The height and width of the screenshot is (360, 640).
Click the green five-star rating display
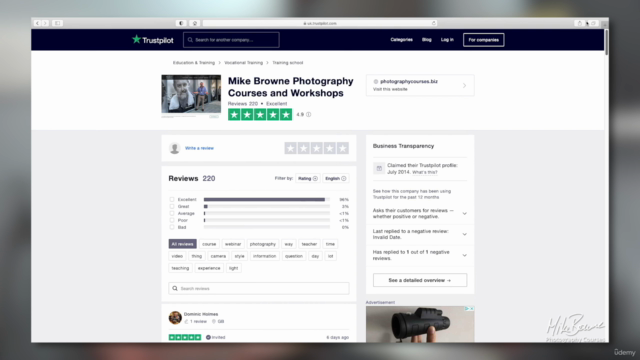(x=260, y=115)
